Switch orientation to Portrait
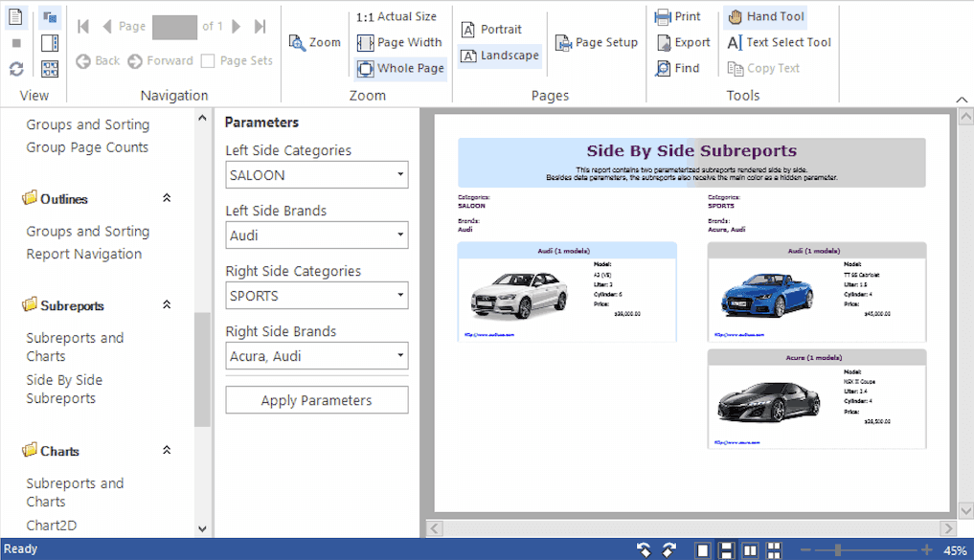Image resolution: width=974 pixels, height=560 pixels. (491, 29)
